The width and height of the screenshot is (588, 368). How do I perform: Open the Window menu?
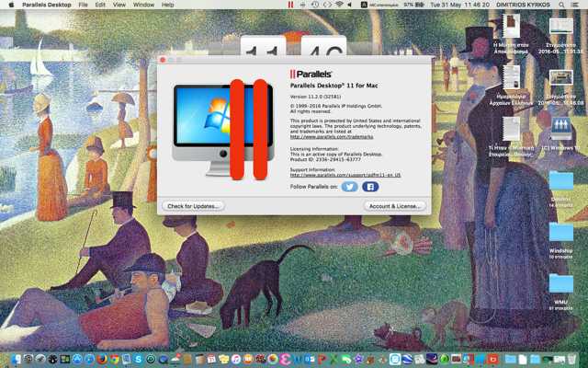coord(143,5)
